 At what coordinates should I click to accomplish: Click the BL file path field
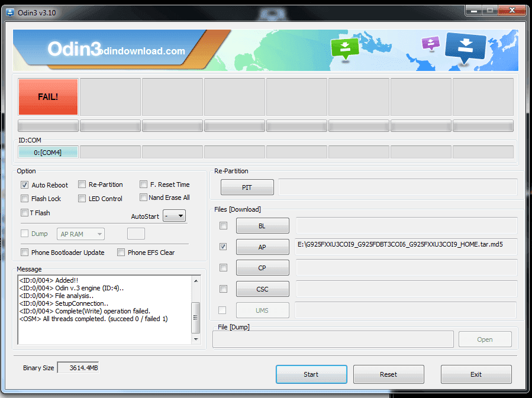tap(407, 225)
